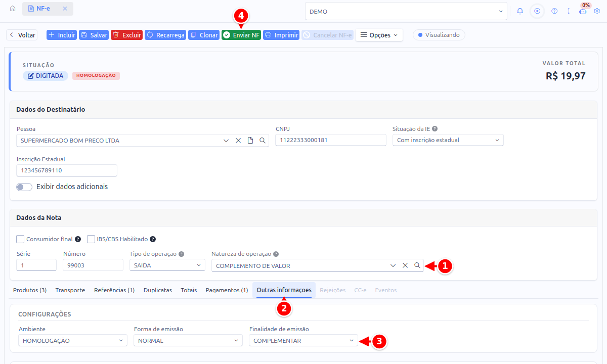607x364 pixels.
Task: Print using the Imprimir button
Action: (281, 35)
